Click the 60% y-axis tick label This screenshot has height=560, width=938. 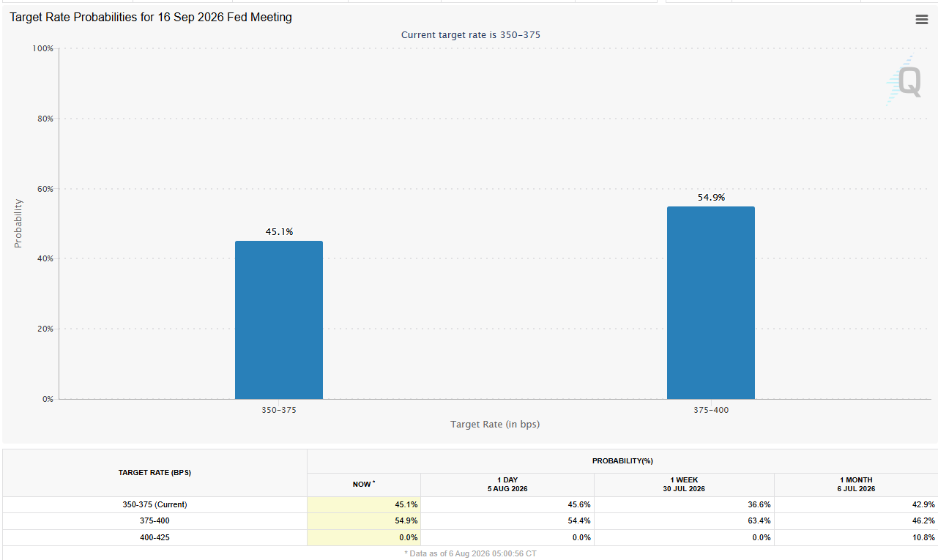click(45, 189)
